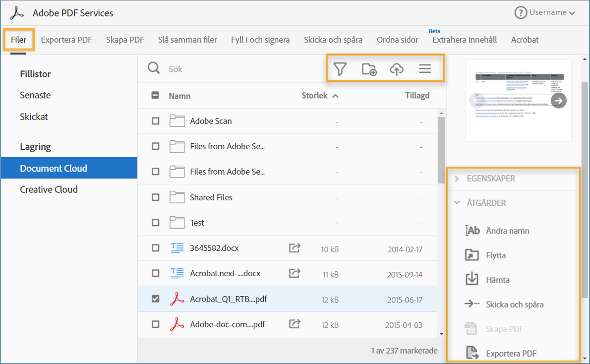This screenshot has height=364, width=590.
Task: Click the Flytta move folder icon
Action: (472, 255)
